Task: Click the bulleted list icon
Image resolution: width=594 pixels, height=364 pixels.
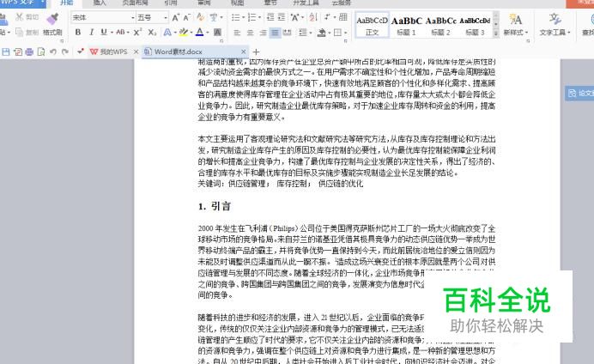Action: tap(235, 17)
